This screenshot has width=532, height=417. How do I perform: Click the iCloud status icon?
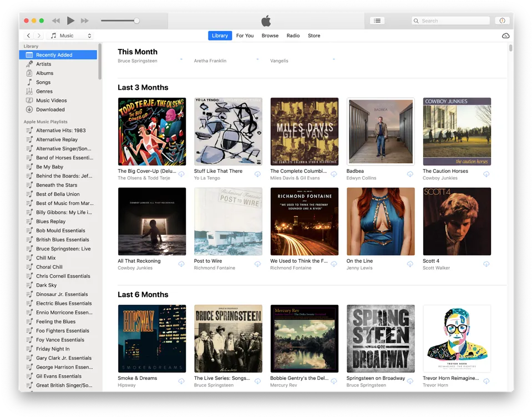pos(505,36)
